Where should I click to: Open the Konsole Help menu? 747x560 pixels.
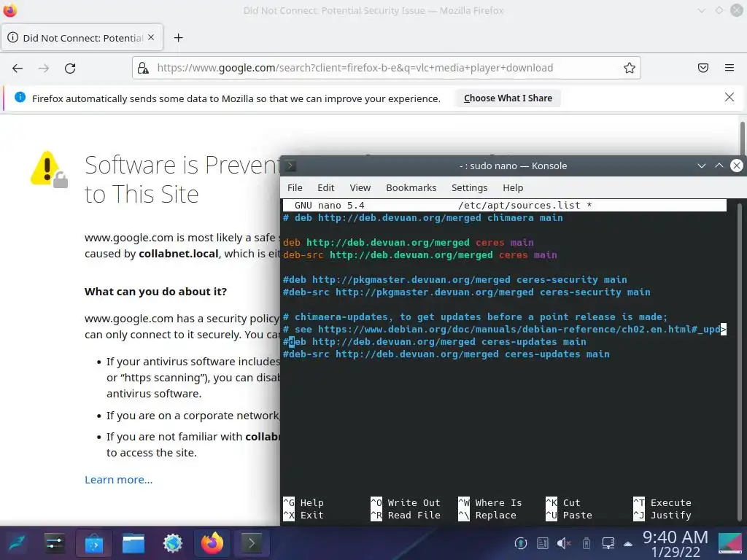tap(513, 187)
